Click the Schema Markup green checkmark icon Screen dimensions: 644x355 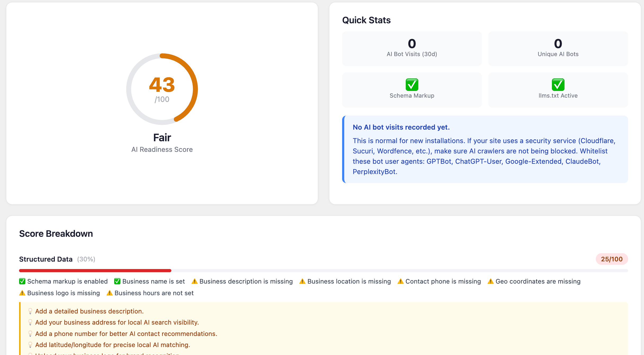[412, 85]
